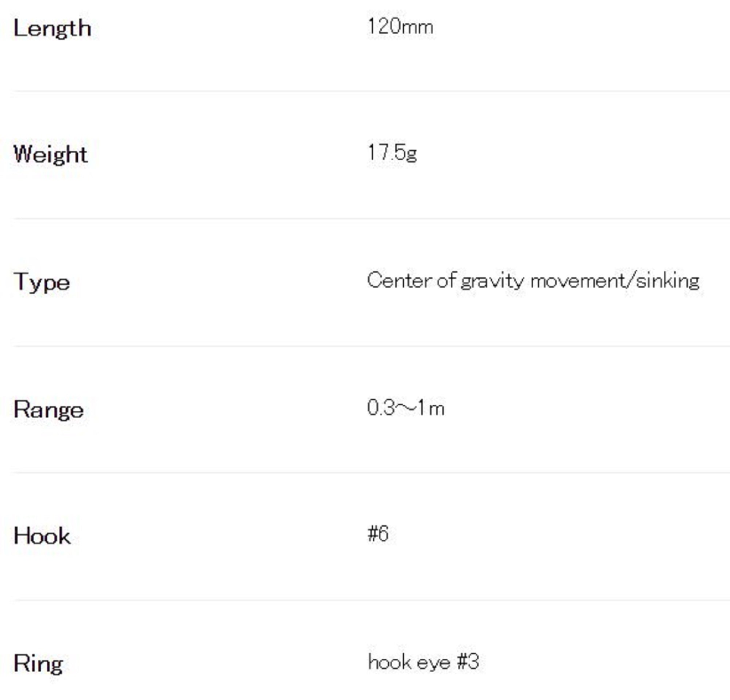Click the Weight label
Screen dimensions: 730x700
[51, 154]
